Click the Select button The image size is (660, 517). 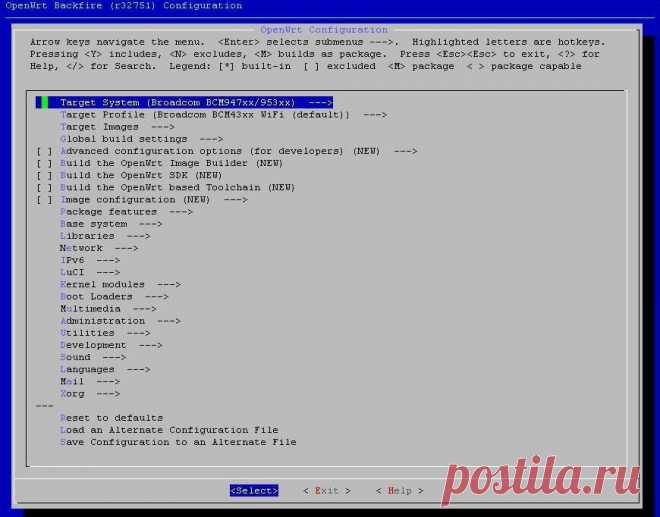(254, 490)
